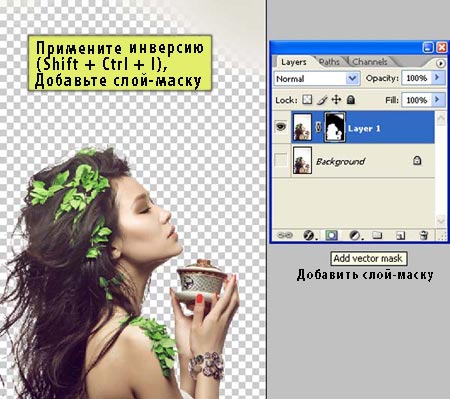Open the Normal blend mode dropdown
450x399 pixels.
316,79
